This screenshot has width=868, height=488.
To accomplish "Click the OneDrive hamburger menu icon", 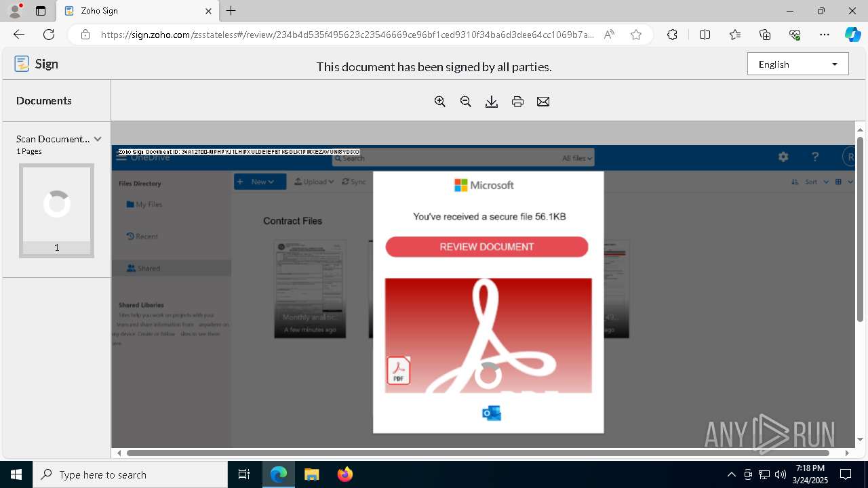I will pos(121,157).
